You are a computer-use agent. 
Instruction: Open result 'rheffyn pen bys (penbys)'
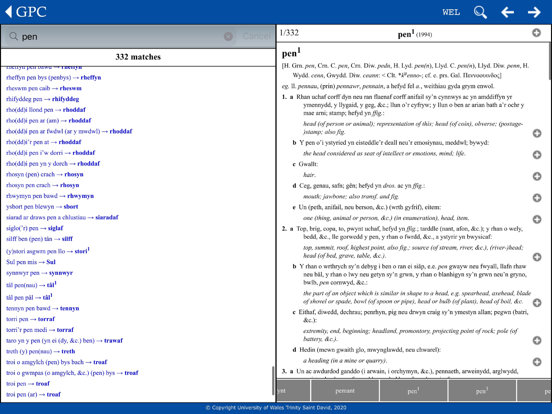coord(54,77)
